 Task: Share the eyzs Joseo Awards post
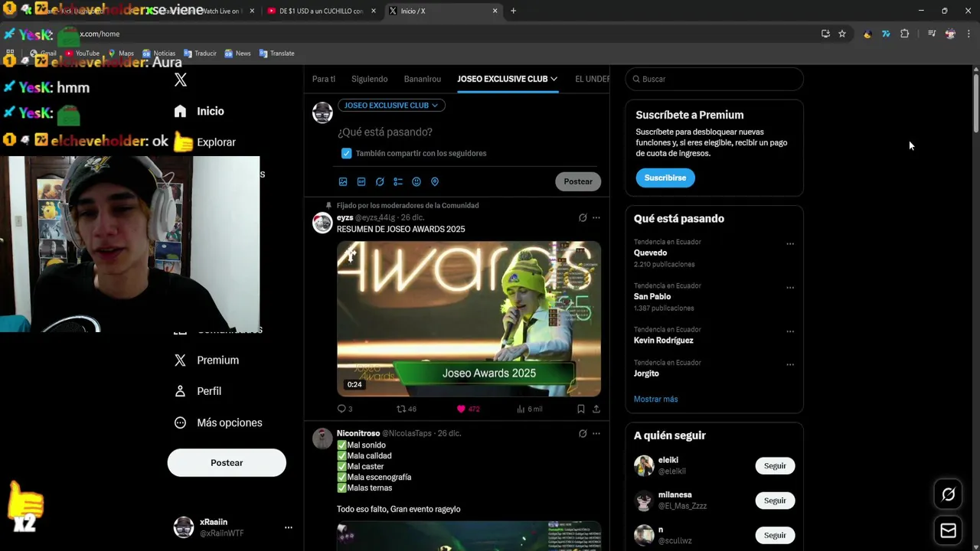[x=596, y=409]
